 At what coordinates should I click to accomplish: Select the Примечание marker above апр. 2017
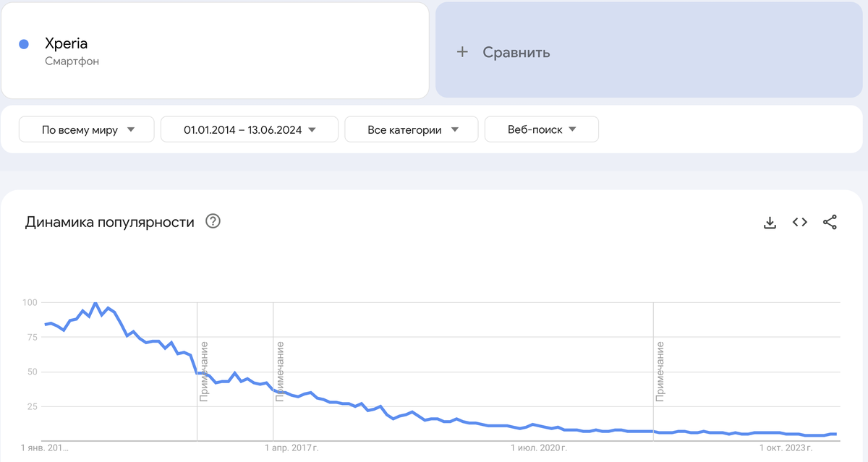(x=280, y=371)
